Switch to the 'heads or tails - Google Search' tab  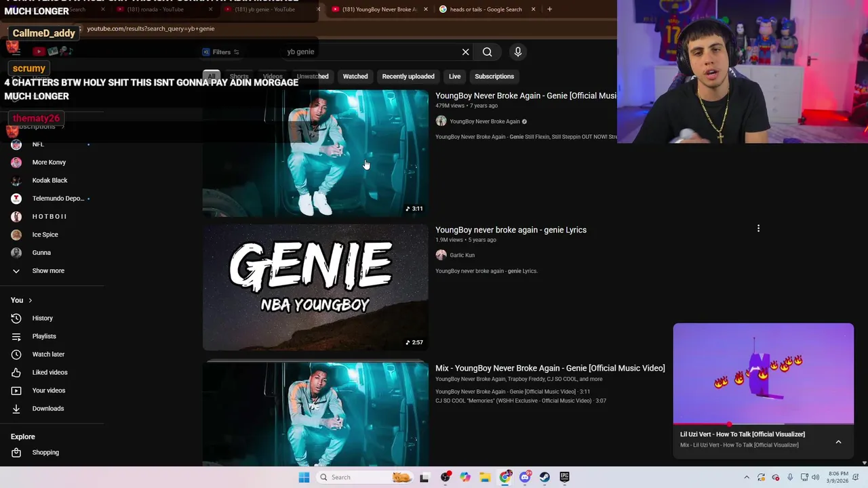[x=486, y=9]
